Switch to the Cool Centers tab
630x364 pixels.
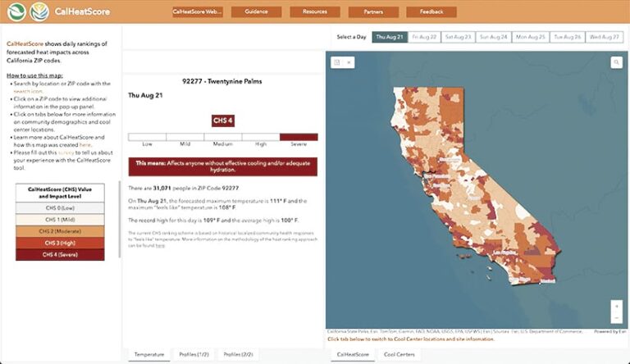coord(399,354)
